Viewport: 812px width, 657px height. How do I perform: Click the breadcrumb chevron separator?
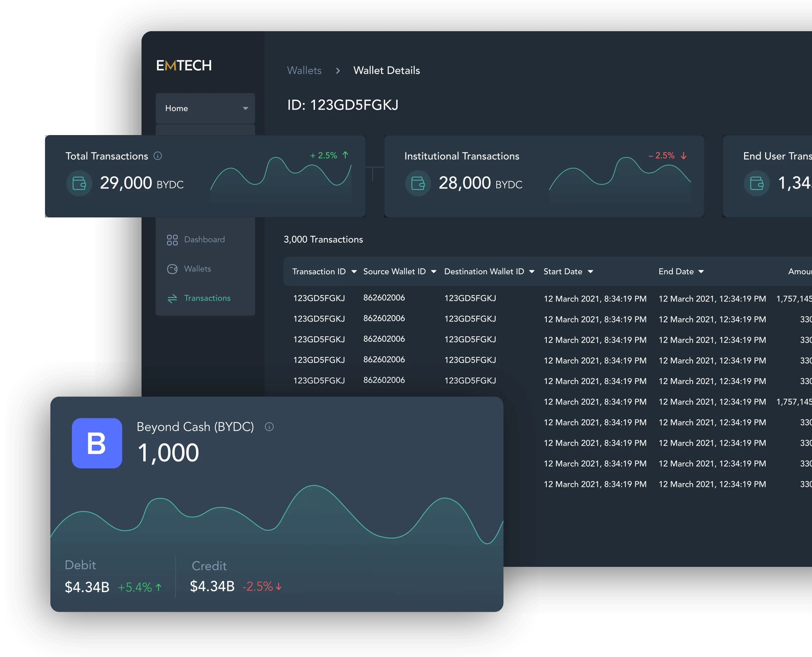click(x=338, y=71)
